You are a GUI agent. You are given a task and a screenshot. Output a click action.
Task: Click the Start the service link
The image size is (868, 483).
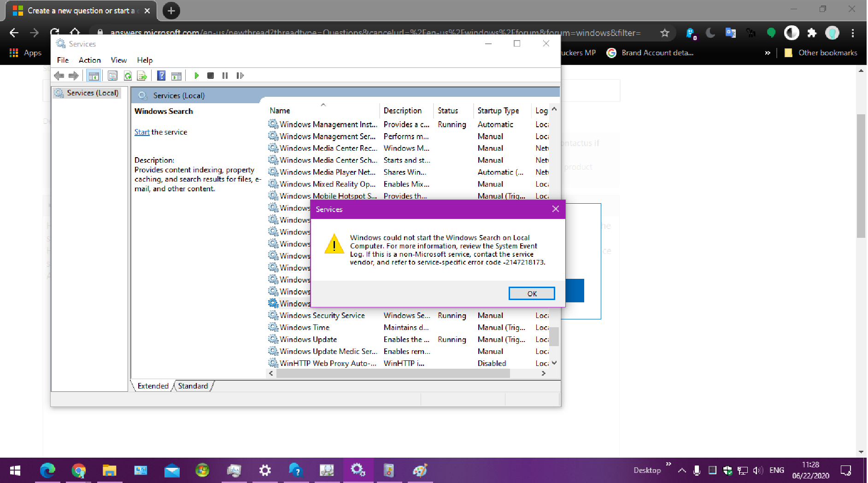tap(142, 132)
